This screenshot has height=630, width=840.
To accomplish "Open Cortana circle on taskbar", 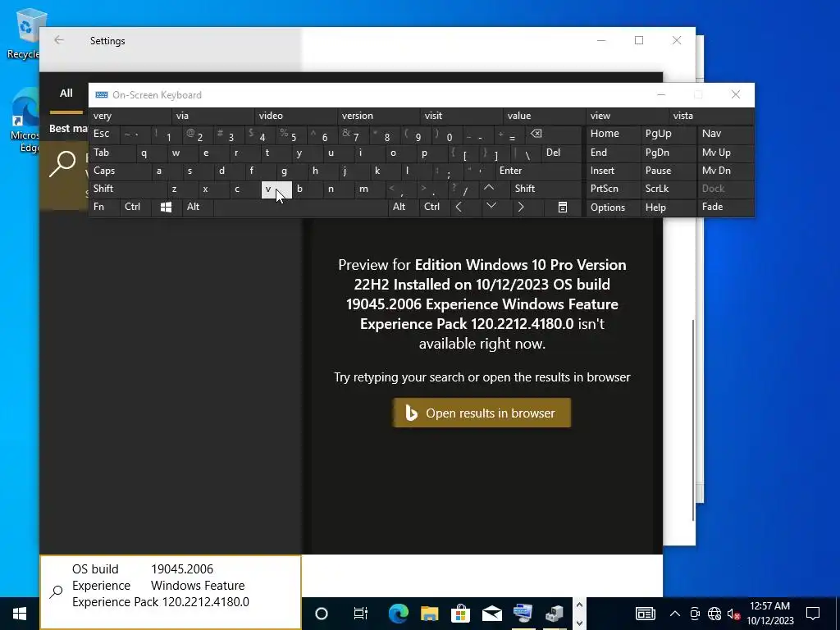I will click(322, 614).
